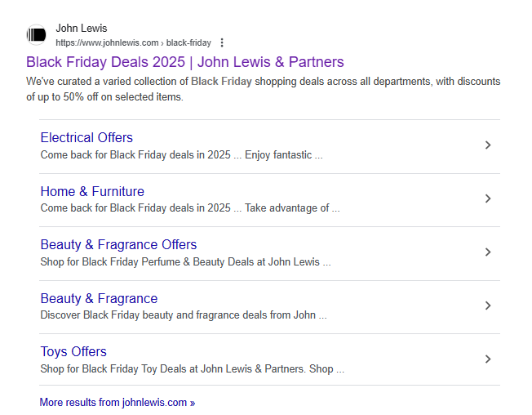The width and height of the screenshot is (532, 415).
Task: Click chevron arrow on Home & Furniture row
Action: coord(488,199)
